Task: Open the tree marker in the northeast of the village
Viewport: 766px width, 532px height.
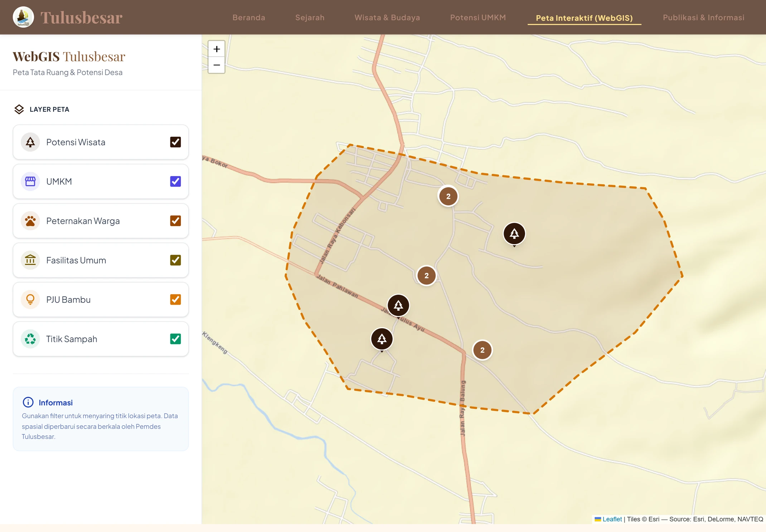Action: point(514,234)
